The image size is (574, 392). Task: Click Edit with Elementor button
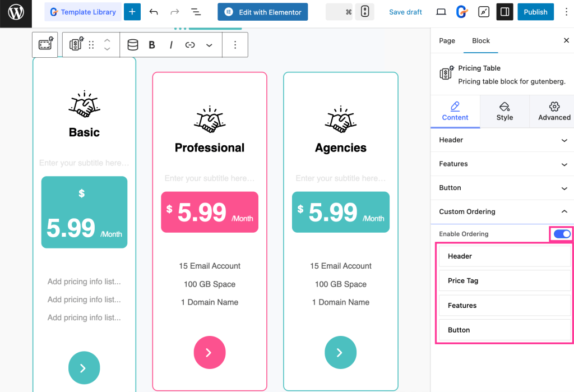pos(262,12)
